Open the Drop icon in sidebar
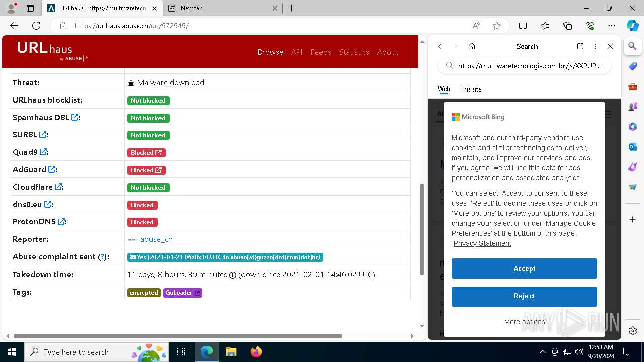The image size is (644, 362). (x=633, y=187)
